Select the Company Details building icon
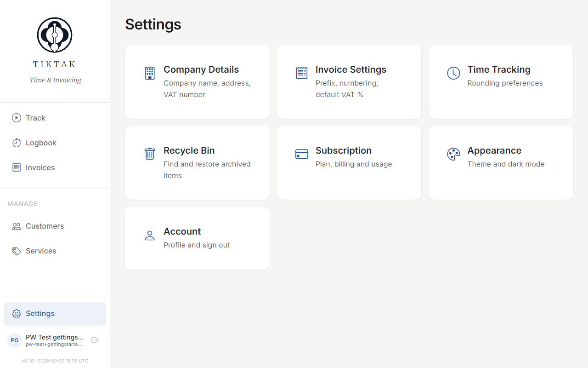This screenshot has height=368, width=588. pyautogui.click(x=149, y=73)
